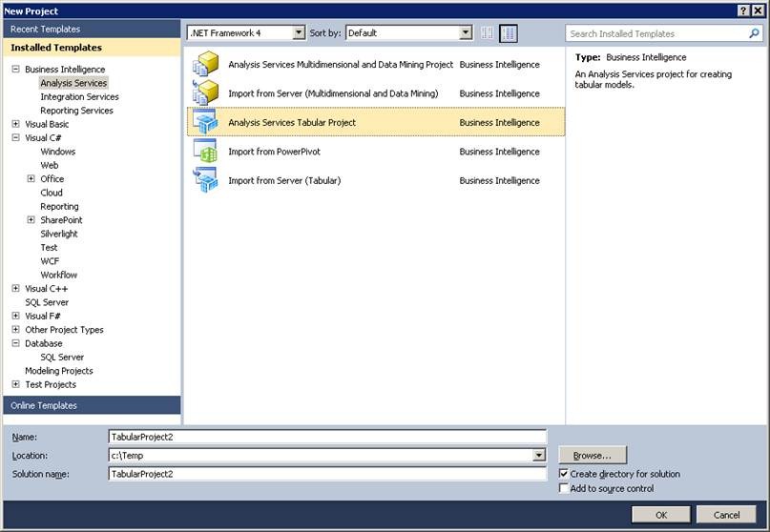Select SQL Server under Database
This screenshot has height=532, width=770.
pos(62,357)
